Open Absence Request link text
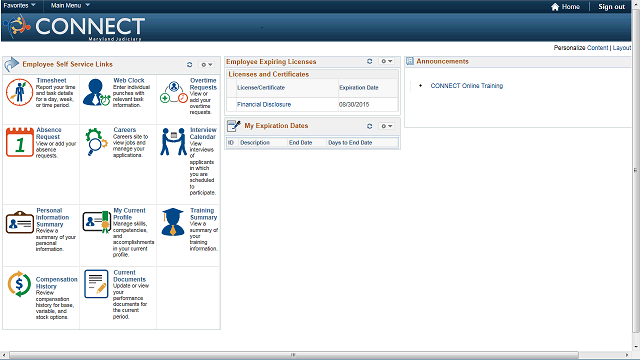The height and width of the screenshot is (360, 640). [49, 133]
